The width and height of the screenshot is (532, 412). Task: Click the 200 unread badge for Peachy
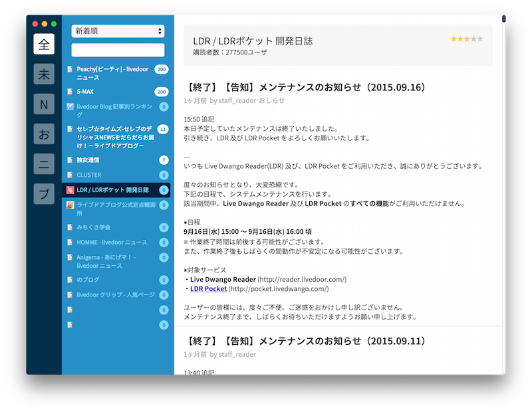[162, 69]
